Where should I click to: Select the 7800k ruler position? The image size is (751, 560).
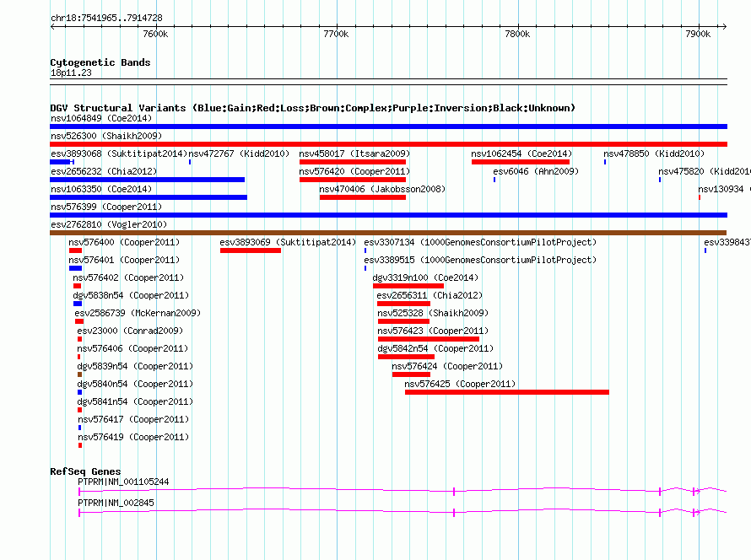tap(517, 34)
